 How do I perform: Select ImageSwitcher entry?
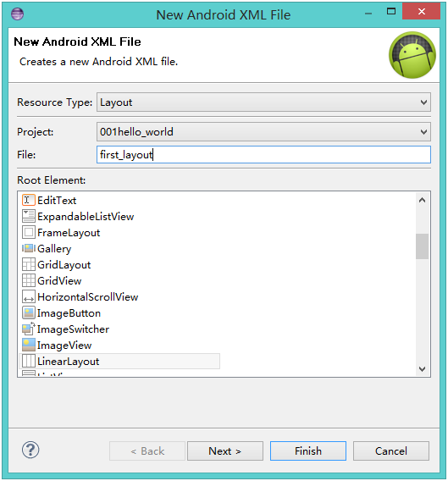click(74, 329)
